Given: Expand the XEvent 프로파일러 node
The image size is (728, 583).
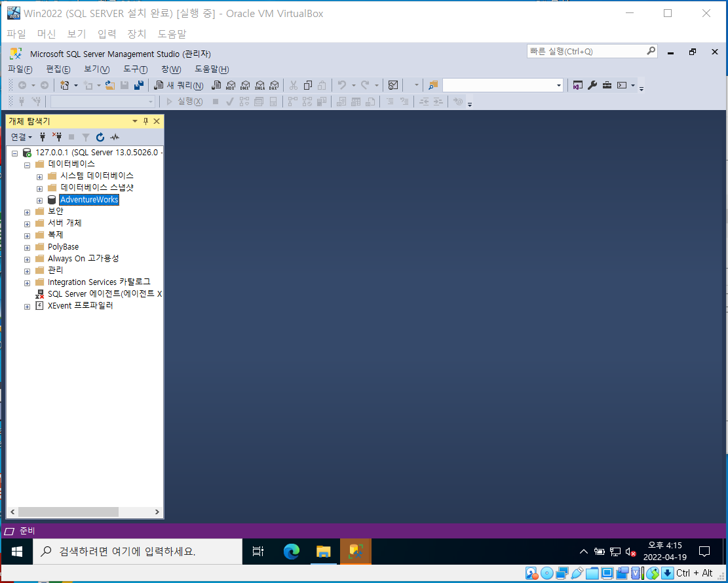Looking at the screenshot, I should (27, 307).
